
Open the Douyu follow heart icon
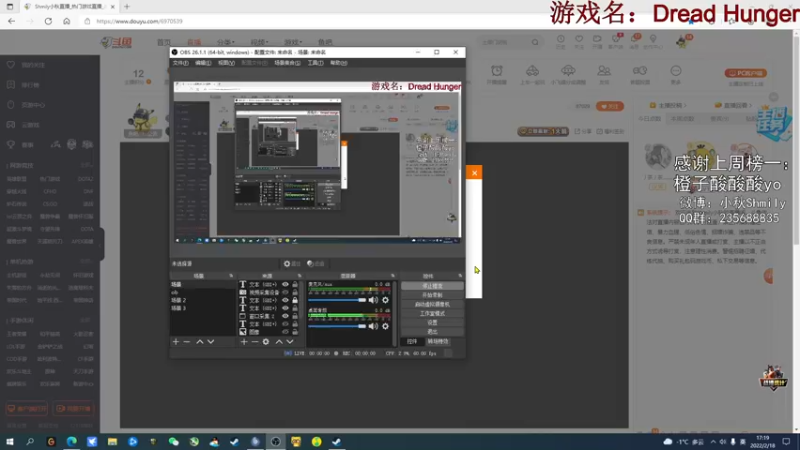579,41
